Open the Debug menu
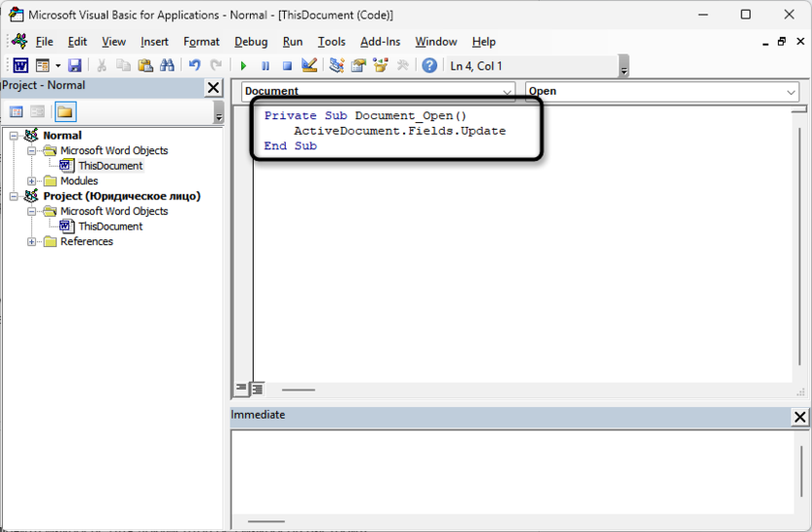This screenshot has height=532, width=812. click(251, 42)
